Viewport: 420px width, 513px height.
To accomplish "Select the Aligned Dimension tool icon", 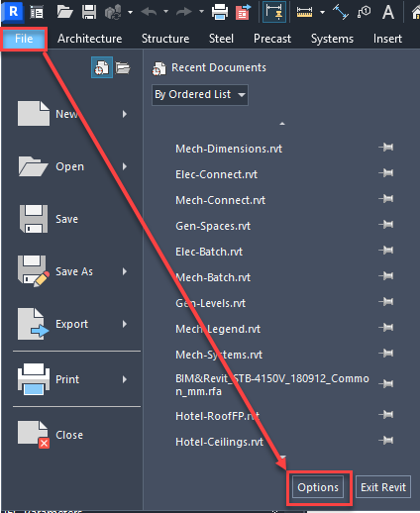I will pyautogui.click(x=274, y=12).
